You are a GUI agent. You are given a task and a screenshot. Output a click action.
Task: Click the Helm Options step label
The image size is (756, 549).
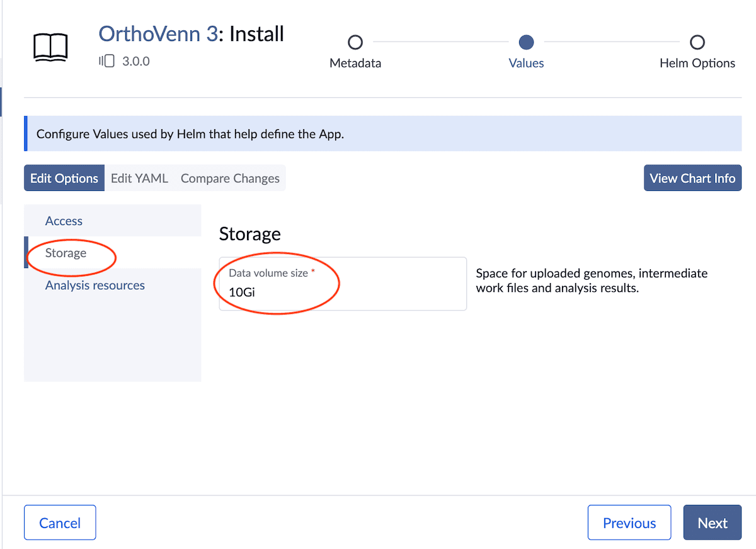(x=697, y=63)
